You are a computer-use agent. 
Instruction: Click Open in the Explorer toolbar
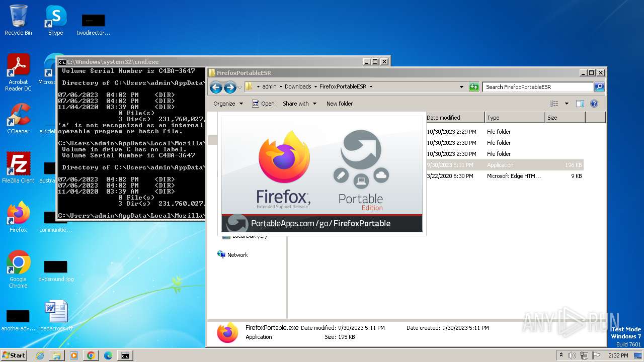[263, 104]
